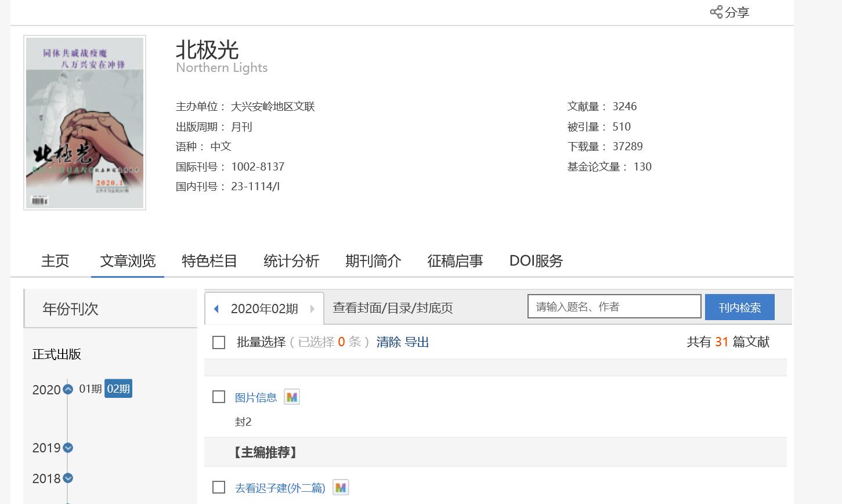This screenshot has height=504, width=842.
Task: Expand the 2019 year issues
Action: pyautogui.click(x=68, y=448)
